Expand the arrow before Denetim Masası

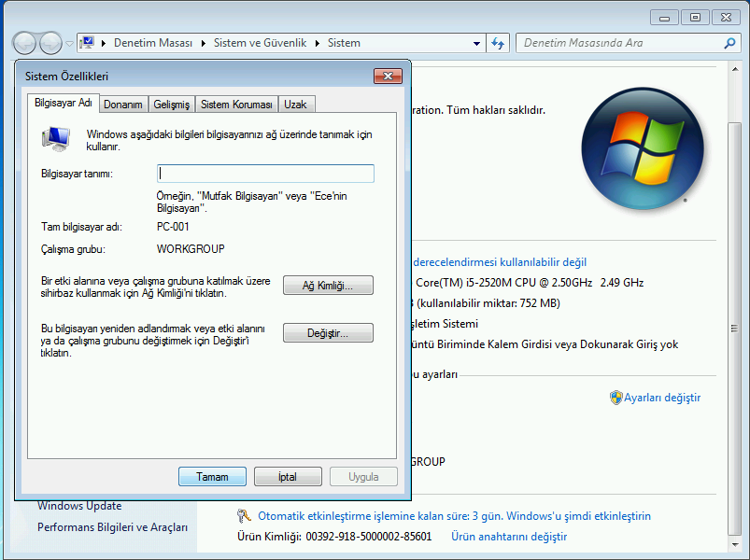click(104, 43)
